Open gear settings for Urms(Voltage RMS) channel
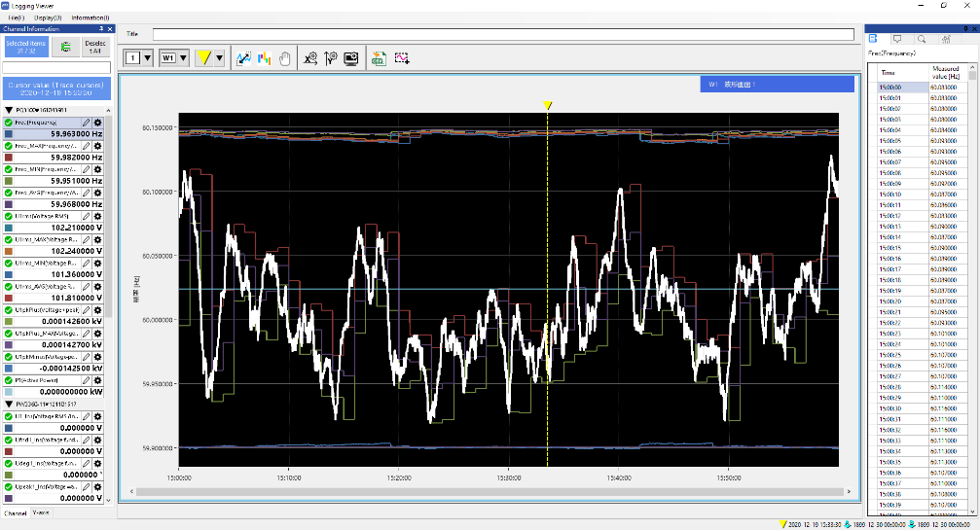980x530 pixels. click(97, 216)
